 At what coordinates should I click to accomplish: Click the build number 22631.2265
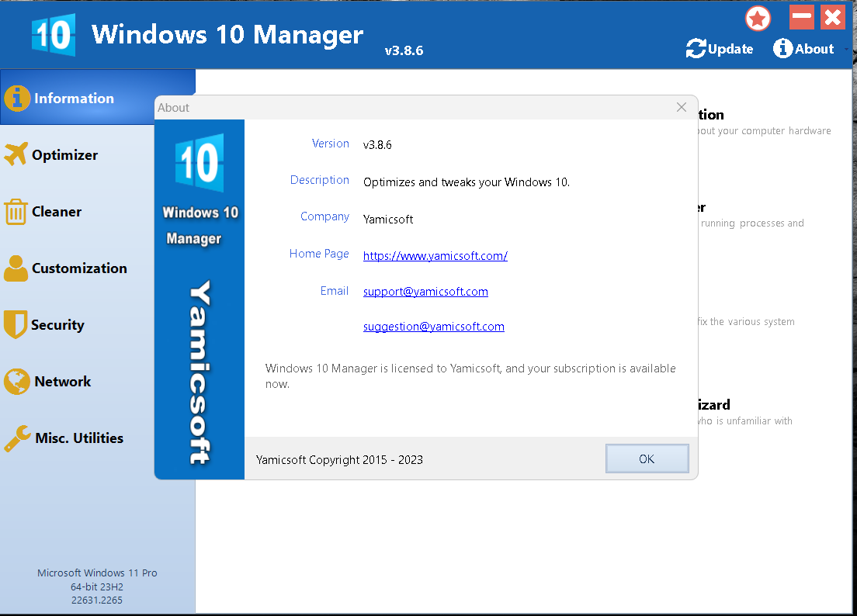[97, 600]
